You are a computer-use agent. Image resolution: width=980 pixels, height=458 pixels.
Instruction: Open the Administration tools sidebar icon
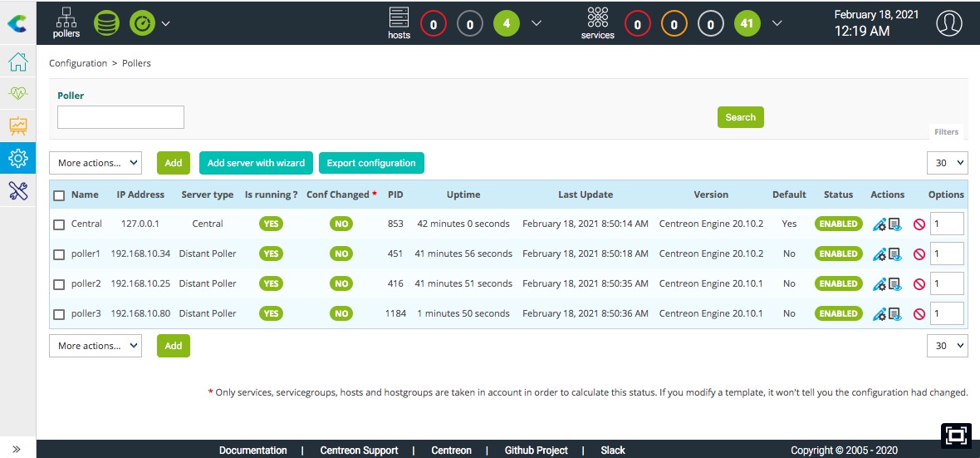pyautogui.click(x=17, y=190)
